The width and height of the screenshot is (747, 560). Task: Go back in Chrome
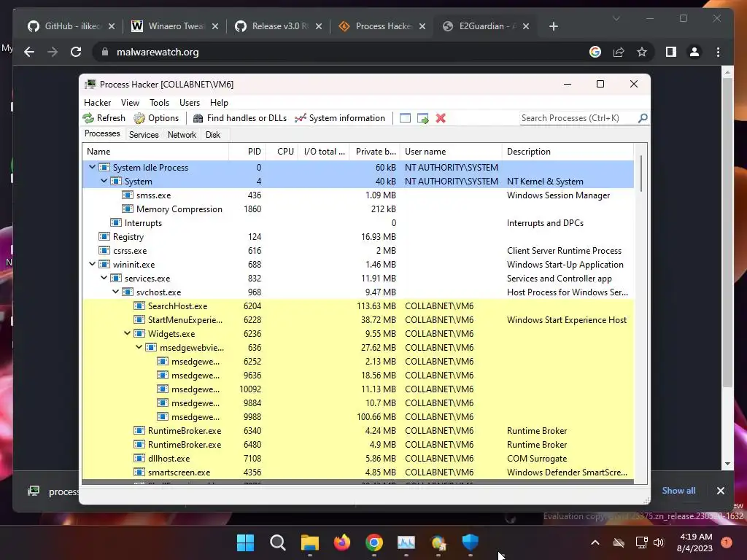(x=29, y=52)
